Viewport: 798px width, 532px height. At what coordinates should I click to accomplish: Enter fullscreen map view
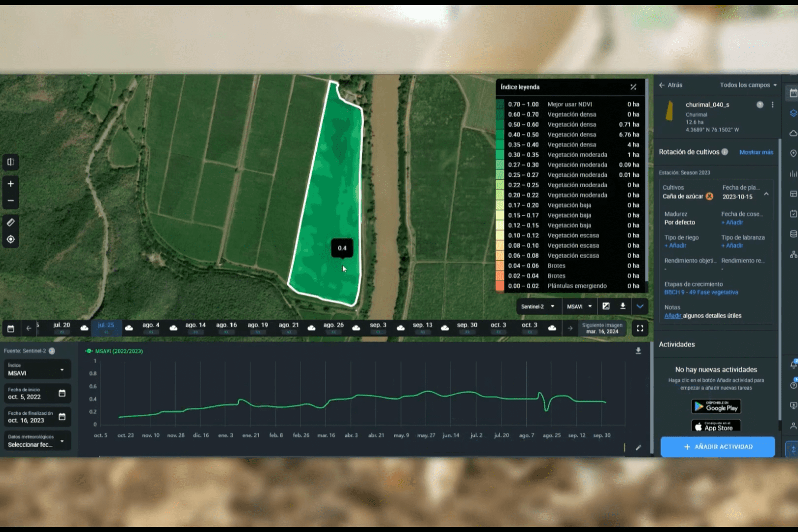click(640, 329)
